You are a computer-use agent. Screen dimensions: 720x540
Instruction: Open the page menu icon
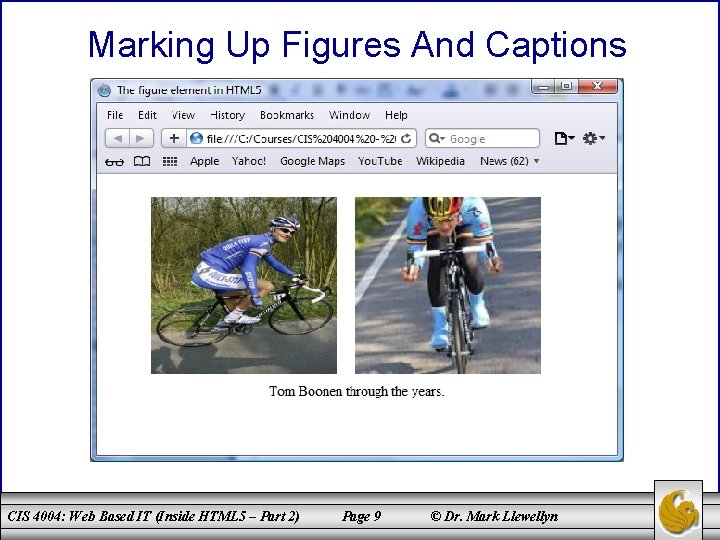[x=564, y=138]
